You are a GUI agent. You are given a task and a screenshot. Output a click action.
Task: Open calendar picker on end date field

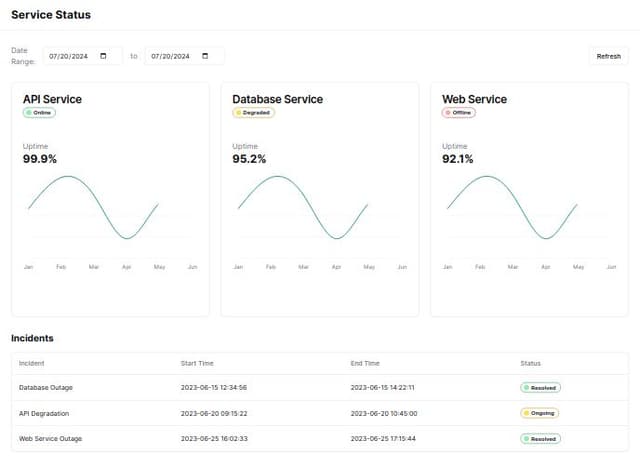pyautogui.click(x=205, y=56)
